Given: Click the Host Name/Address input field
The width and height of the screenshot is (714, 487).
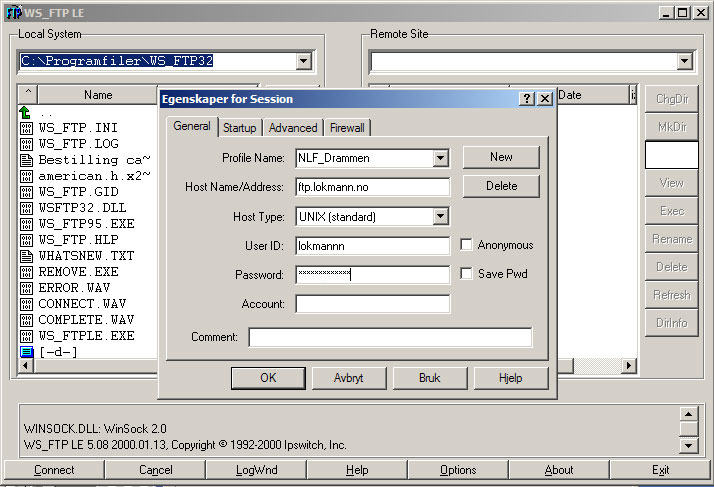Looking at the screenshot, I should [373, 187].
